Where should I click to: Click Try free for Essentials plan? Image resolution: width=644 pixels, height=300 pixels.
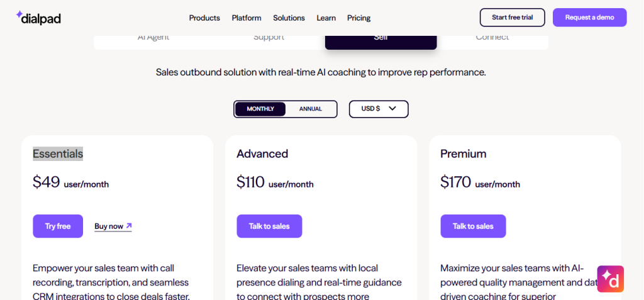point(58,226)
